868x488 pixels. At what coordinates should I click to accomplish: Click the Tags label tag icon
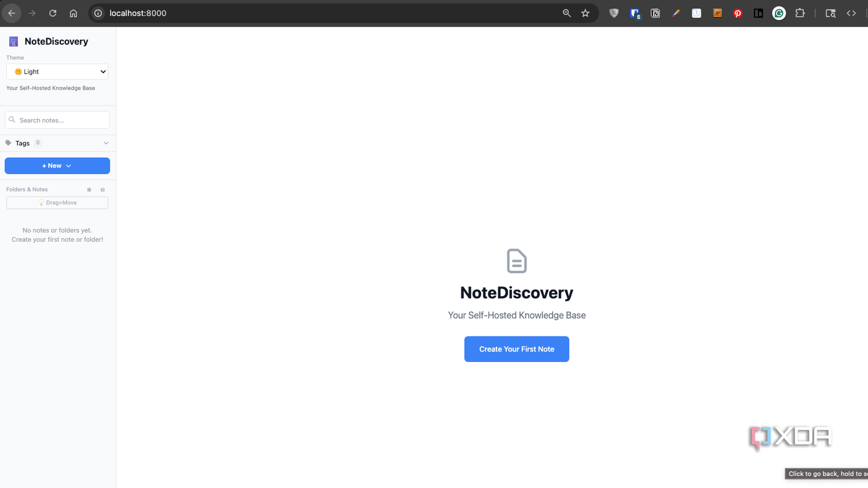click(x=8, y=143)
